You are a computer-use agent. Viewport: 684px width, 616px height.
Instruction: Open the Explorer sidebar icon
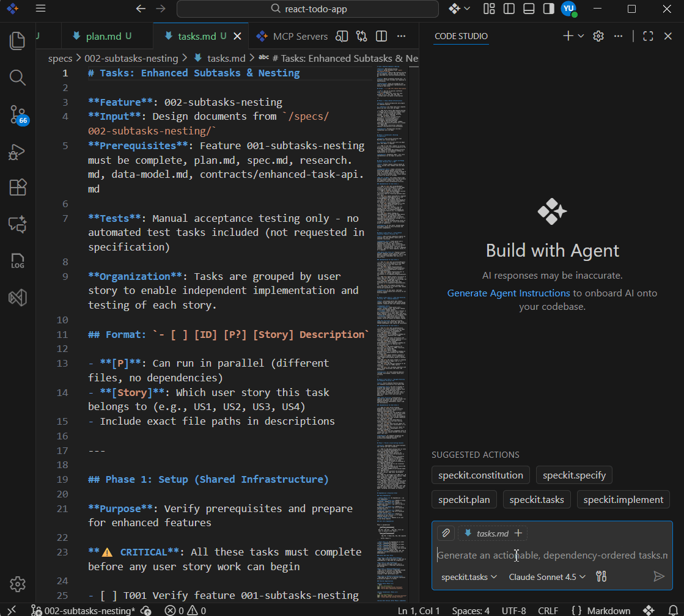tap(17, 40)
